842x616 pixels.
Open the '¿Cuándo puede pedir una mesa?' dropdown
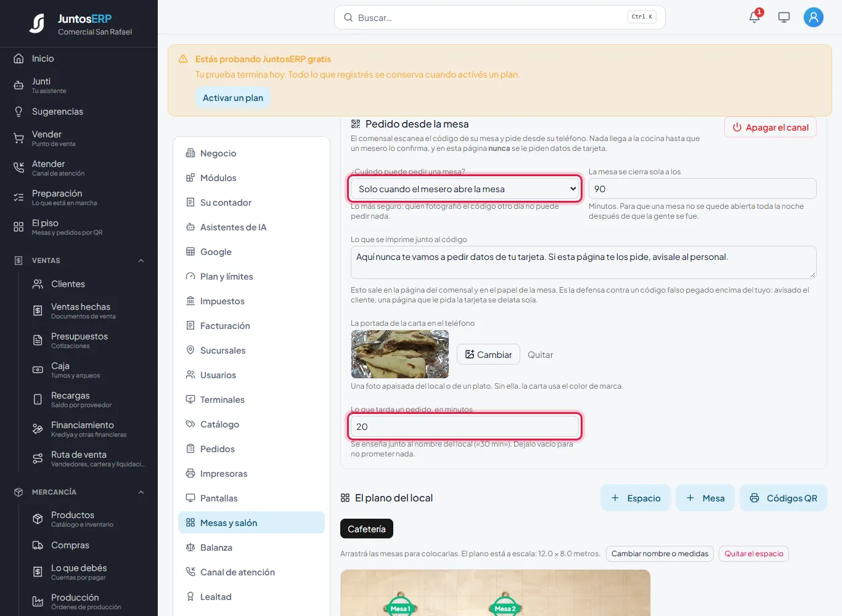[465, 189]
